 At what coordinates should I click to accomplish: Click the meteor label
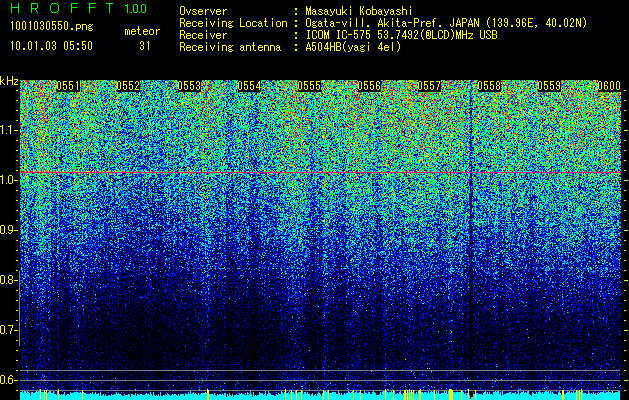click(x=142, y=31)
